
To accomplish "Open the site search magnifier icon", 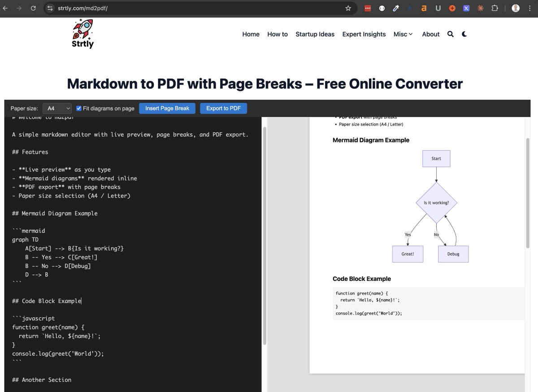I will click(451, 34).
